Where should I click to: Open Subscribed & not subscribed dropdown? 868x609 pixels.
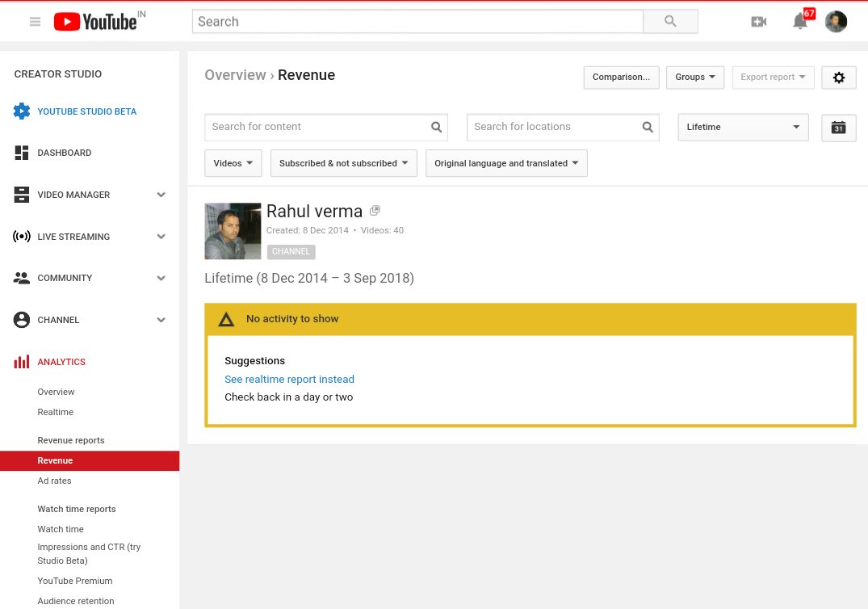coord(344,163)
